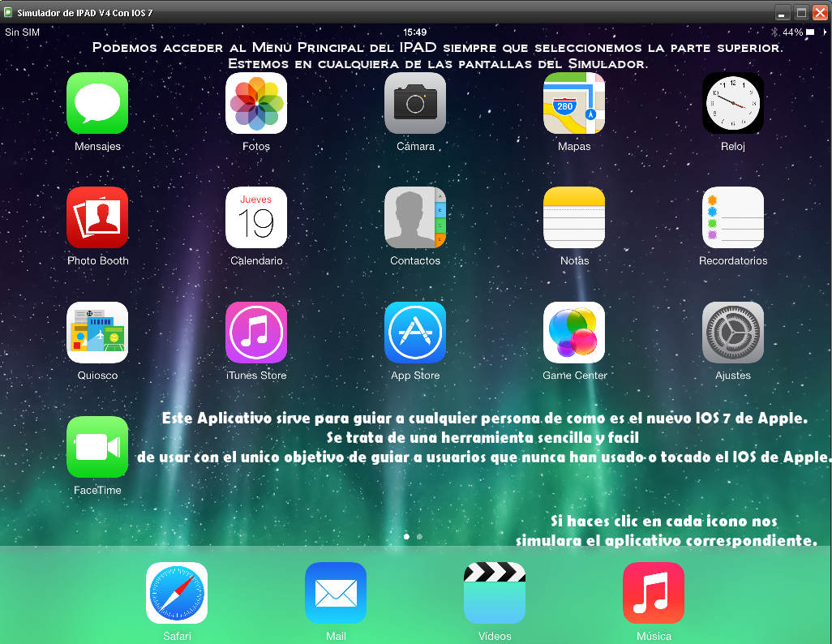Viewport: 832px width, 644px height.
Task: Launch the Fotos app
Action: click(255, 103)
